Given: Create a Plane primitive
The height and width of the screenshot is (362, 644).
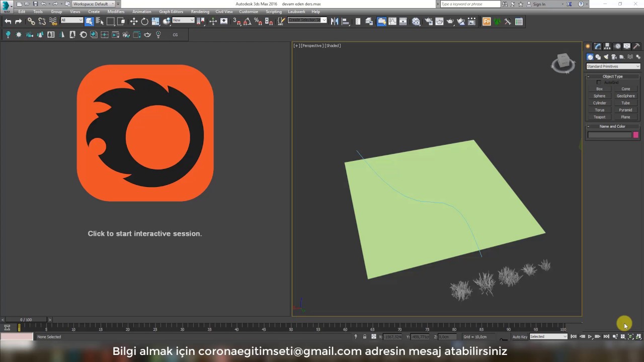Looking at the screenshot, I should pos(625,117).
